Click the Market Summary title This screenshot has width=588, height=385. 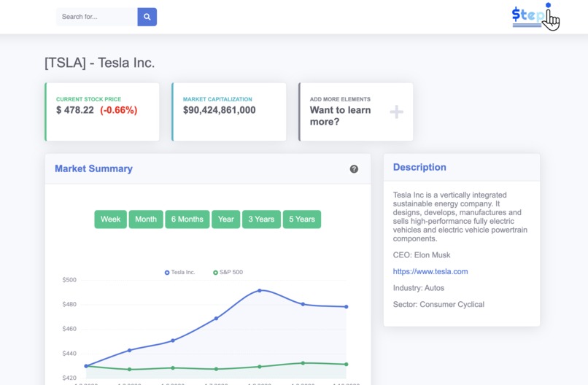coord(94,168)
